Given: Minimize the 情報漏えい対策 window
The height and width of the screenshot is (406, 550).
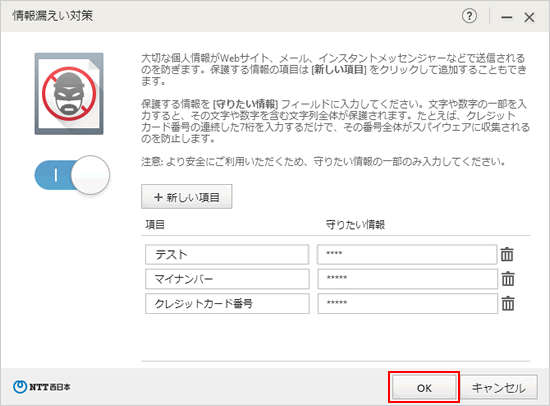Looking at the screenshot, I should (x=507, y=17).
